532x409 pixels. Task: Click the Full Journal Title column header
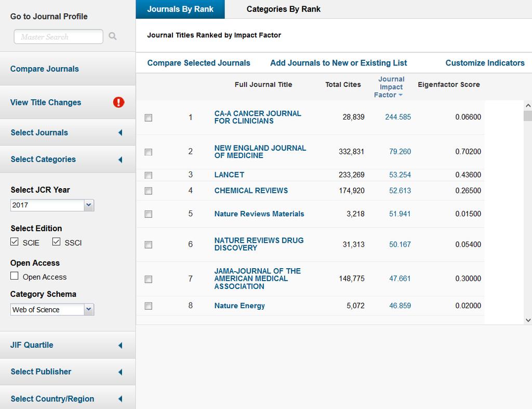pyautogui.click(x=263, y=85)
